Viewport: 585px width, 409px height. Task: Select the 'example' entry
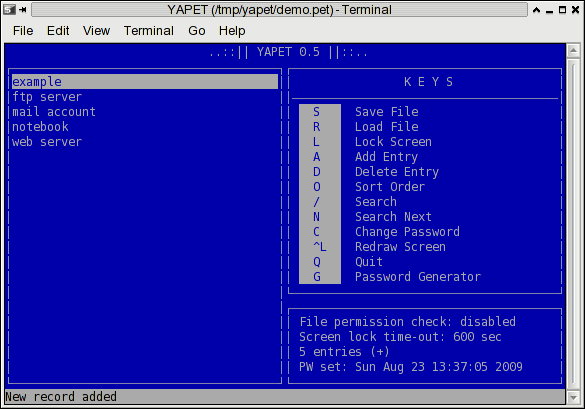145,82
